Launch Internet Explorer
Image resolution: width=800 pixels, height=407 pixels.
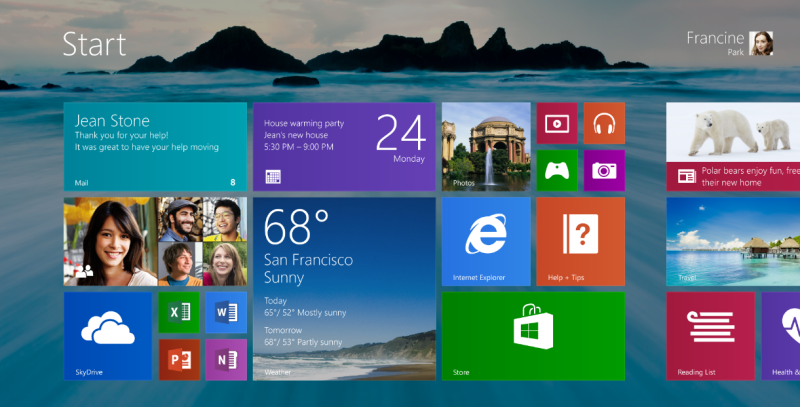click(x=486, y=241)
